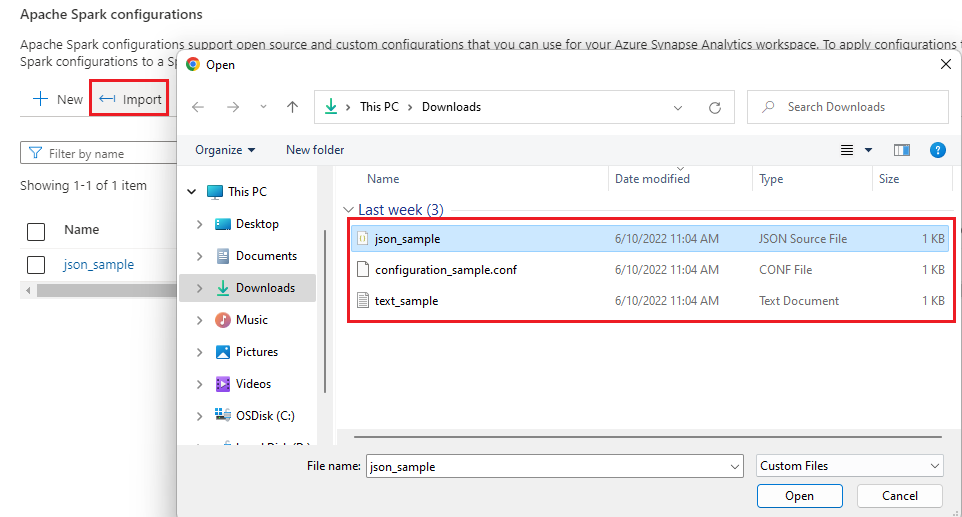
Task: Tick the select-all Name header checkbox
Action: pos(36,231)
